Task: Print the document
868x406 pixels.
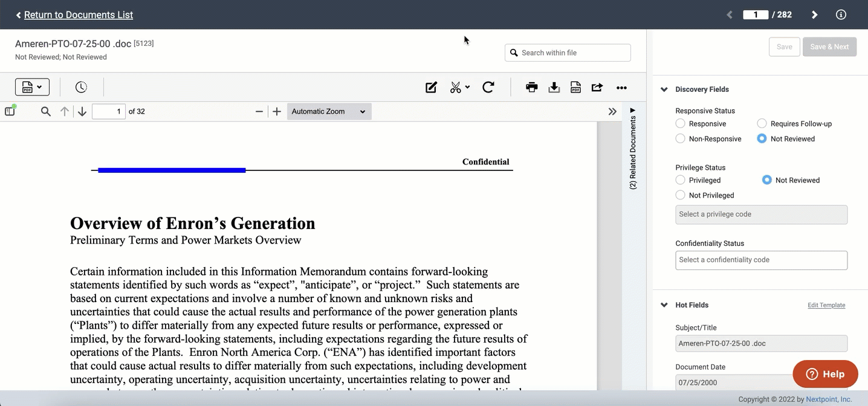Action: pos(532,88)
